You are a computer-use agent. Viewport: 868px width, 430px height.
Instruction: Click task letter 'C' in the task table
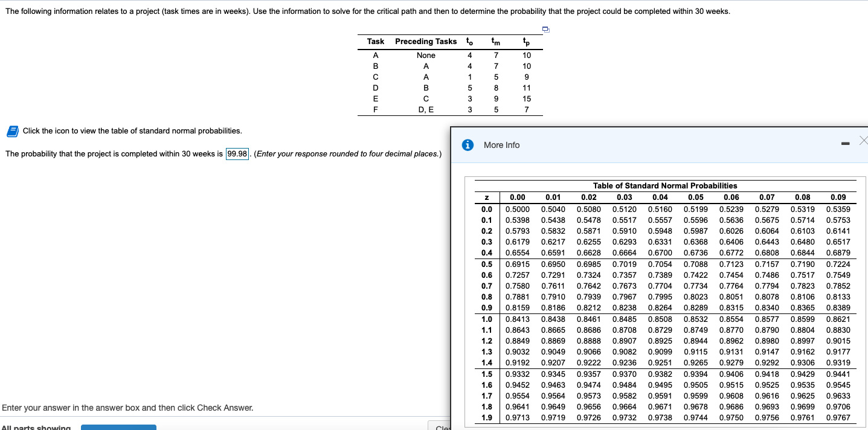376,77
